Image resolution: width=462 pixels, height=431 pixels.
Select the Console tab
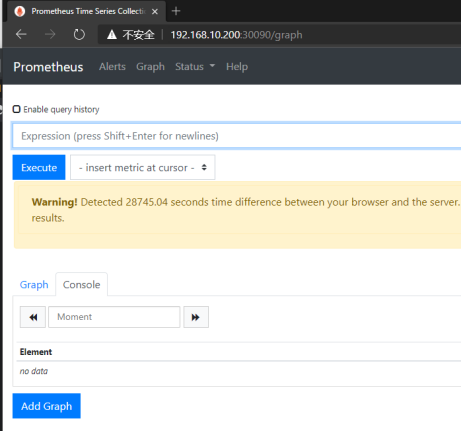click(x=82, y=285)
